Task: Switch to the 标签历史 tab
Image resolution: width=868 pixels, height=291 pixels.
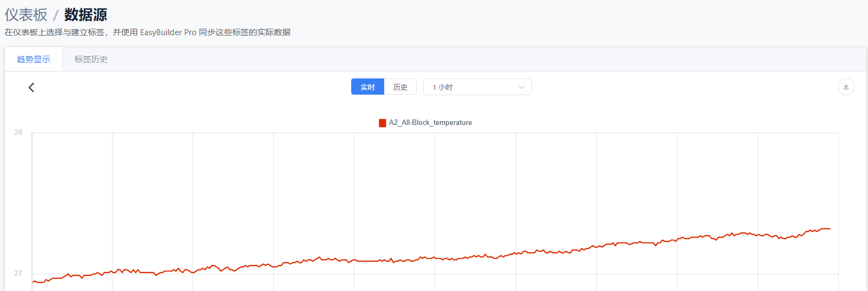Action: 91,59
